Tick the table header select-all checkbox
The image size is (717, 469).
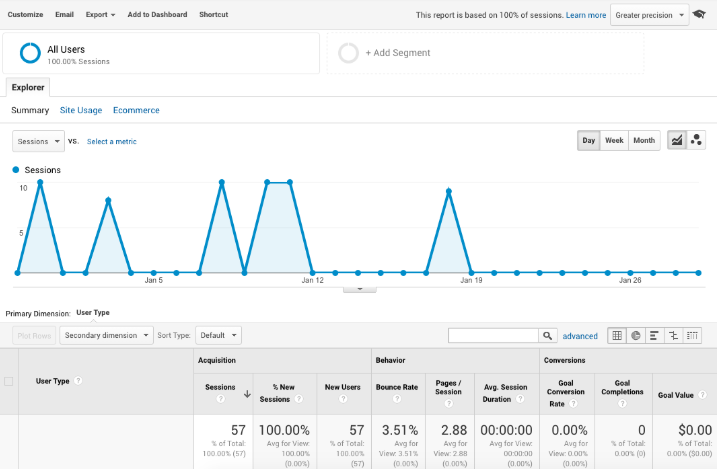coord(9,381)
